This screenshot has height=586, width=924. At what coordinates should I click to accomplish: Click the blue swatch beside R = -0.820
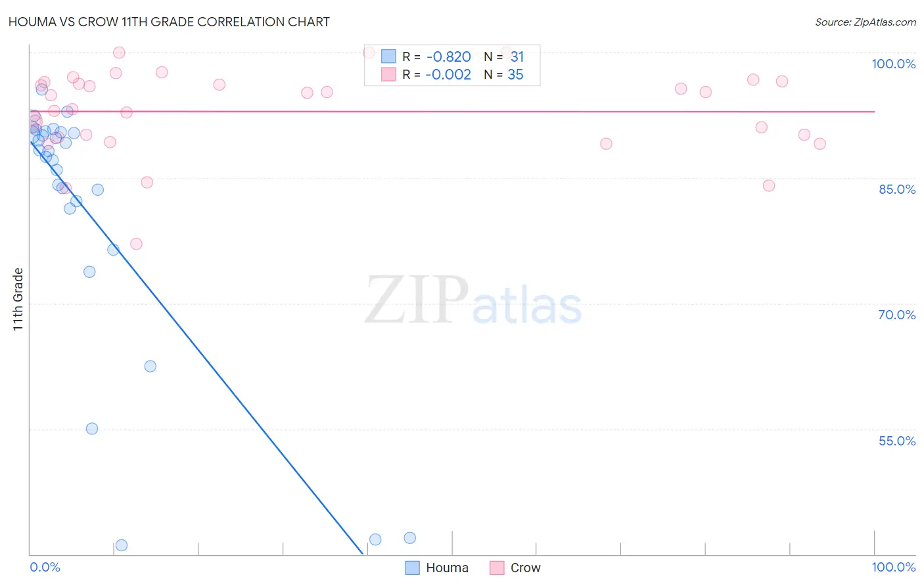coord(388,56)
